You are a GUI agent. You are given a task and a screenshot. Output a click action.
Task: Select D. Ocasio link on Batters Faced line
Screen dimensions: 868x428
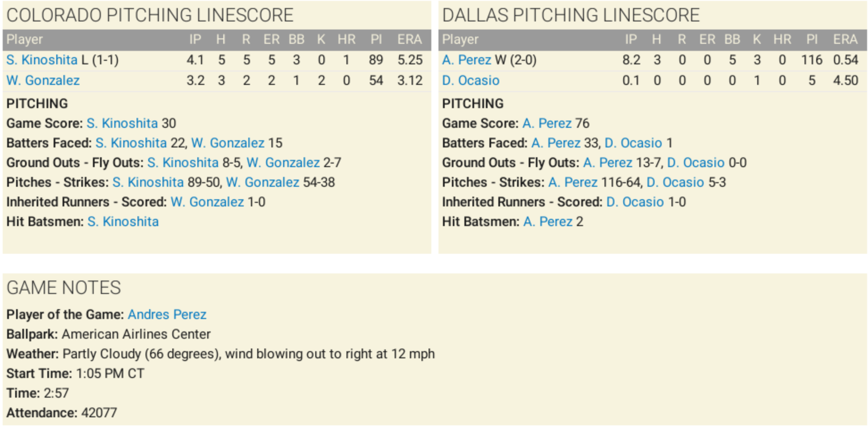pos(633,143)
